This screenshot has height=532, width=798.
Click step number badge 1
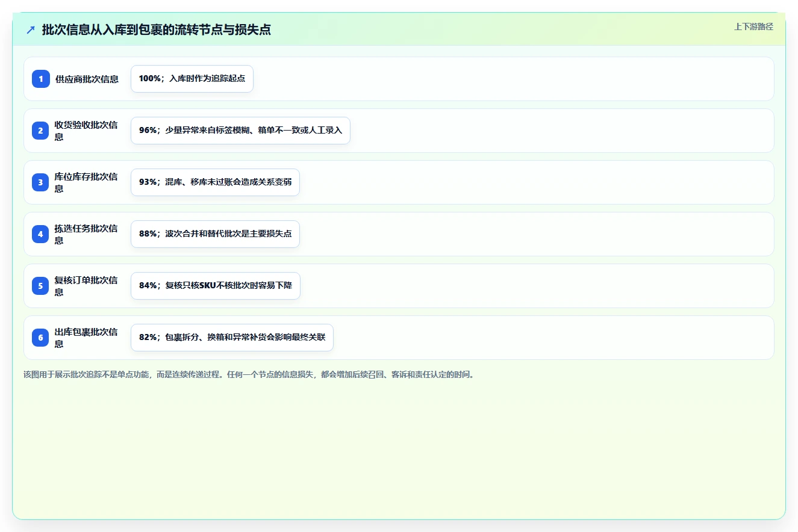pyautogui.click(x=41, y=79)
